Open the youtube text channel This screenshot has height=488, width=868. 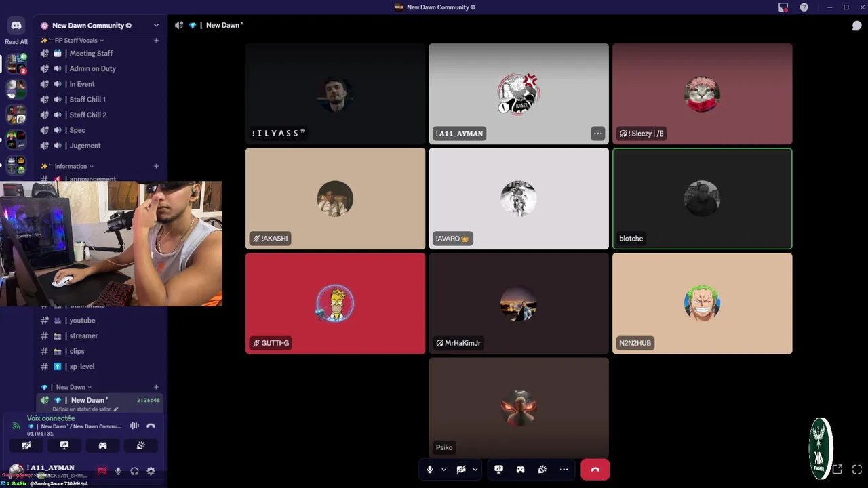[x=100, y=321]
